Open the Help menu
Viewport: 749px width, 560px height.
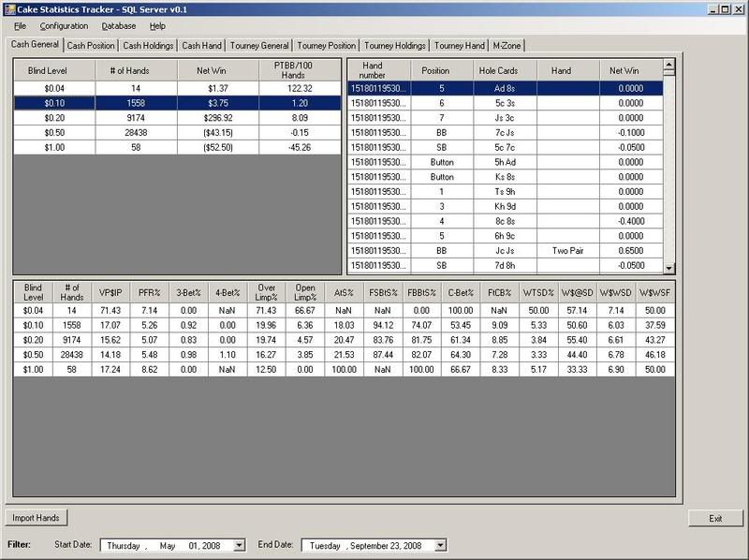tap(157, 26)
